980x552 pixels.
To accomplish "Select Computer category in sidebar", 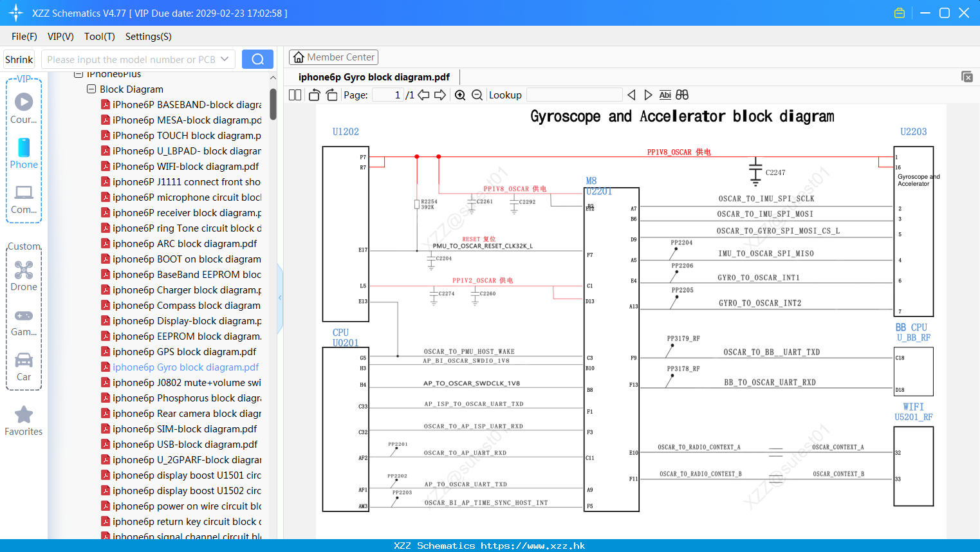I will [x=24, y=199].
